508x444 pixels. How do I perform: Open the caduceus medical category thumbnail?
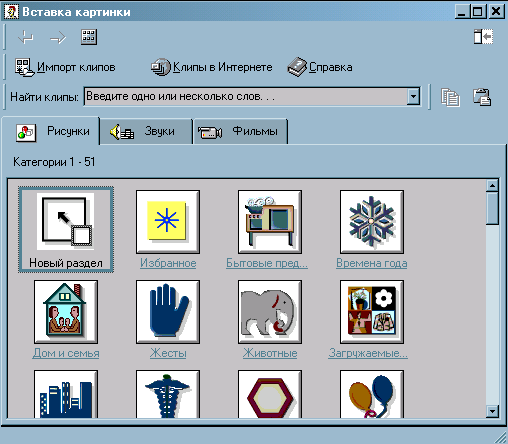pos(168,394)
